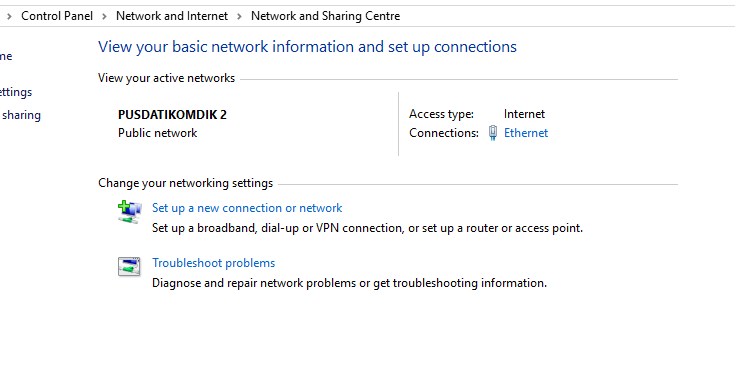This screenshot has height=369, width=735.
Task: Click the Ethernet plug icon beside Connections
Action: (492, 133)
